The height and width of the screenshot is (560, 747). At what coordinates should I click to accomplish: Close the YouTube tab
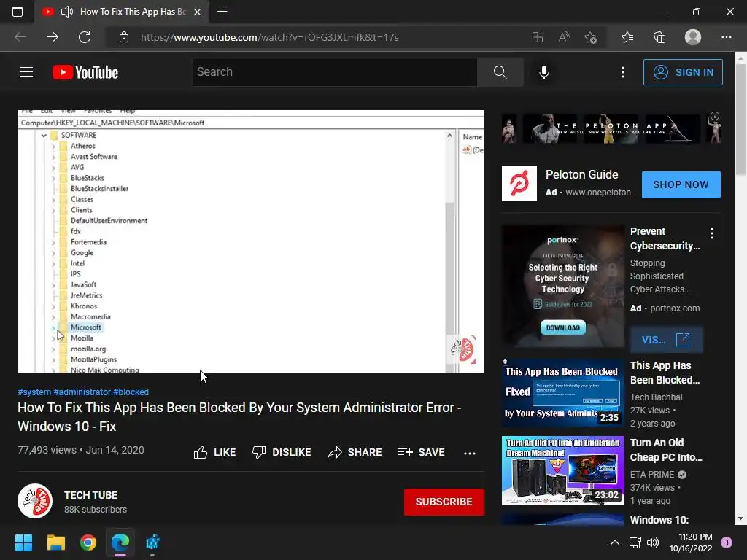pyautogui.click(x=197, y=12)
